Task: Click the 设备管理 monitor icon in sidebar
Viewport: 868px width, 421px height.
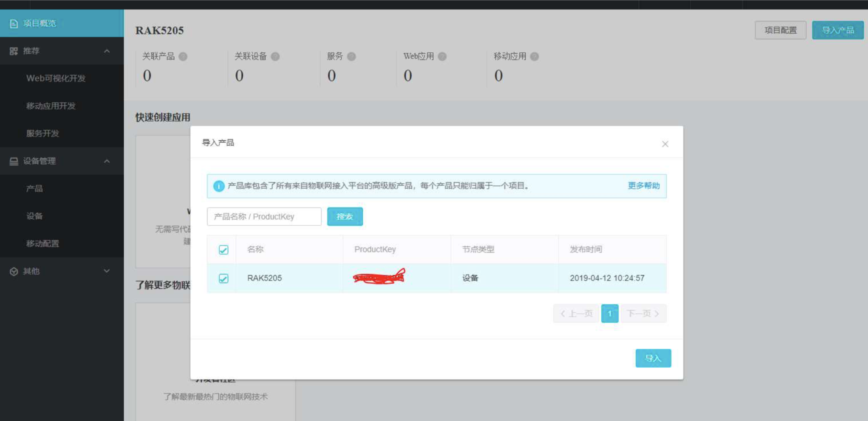Action: point(14,161)
